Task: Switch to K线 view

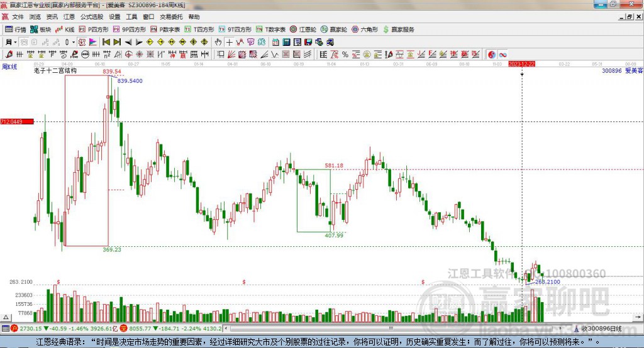Action: tap(65, 30)
